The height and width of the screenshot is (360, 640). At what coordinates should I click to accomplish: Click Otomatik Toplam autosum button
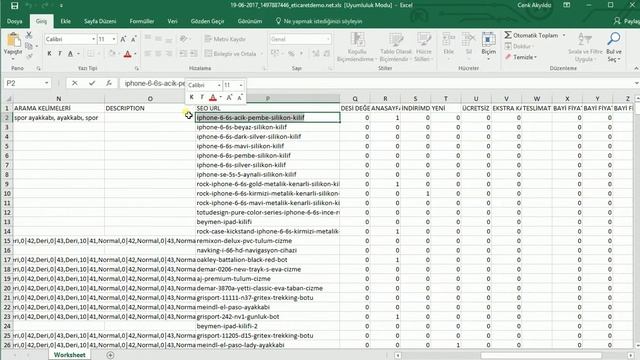click(x=531, y=36)
